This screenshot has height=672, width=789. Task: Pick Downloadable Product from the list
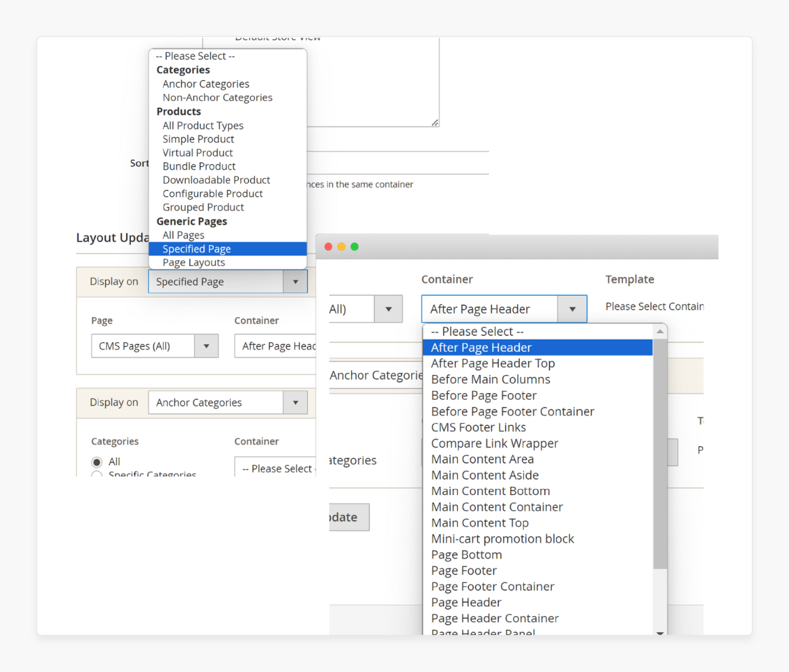click(228, 180)
